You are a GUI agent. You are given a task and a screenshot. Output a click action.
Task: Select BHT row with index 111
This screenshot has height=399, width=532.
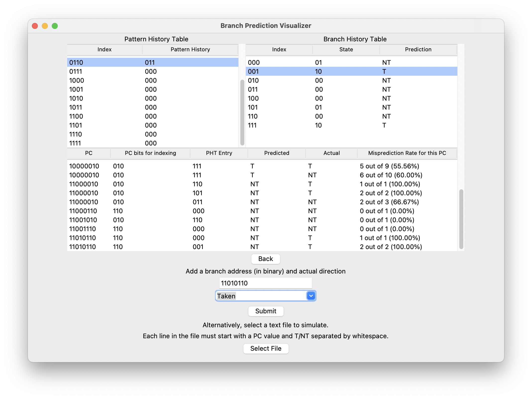(x=351, y=125)
